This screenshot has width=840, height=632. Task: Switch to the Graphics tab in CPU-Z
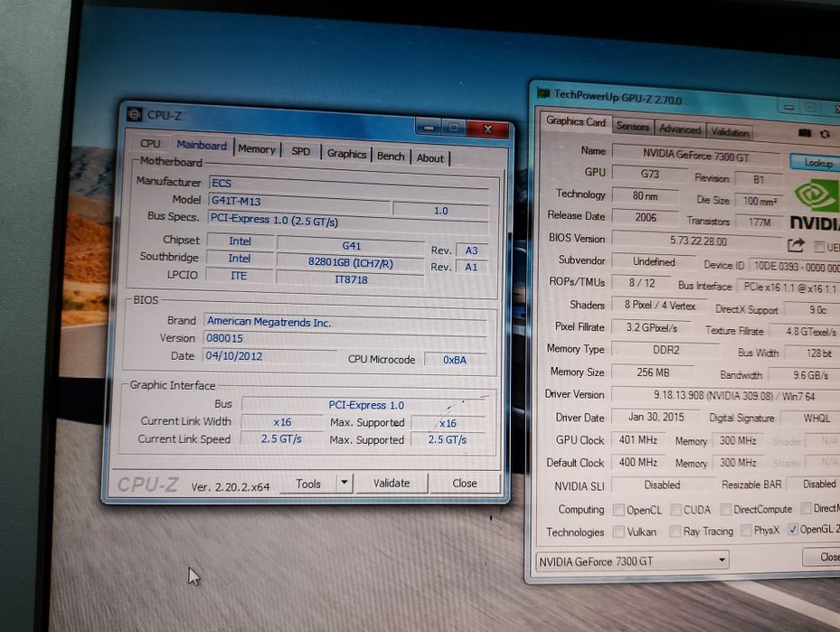pos(346,154)
